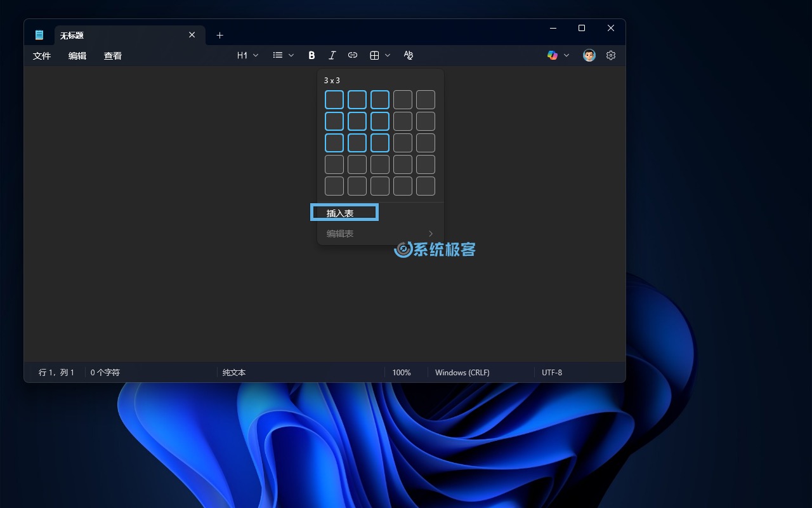Image resolution: width=812 pixels, height=508 pixels.
Task: Click the insert link icon
Action: (x=353, y=55)
